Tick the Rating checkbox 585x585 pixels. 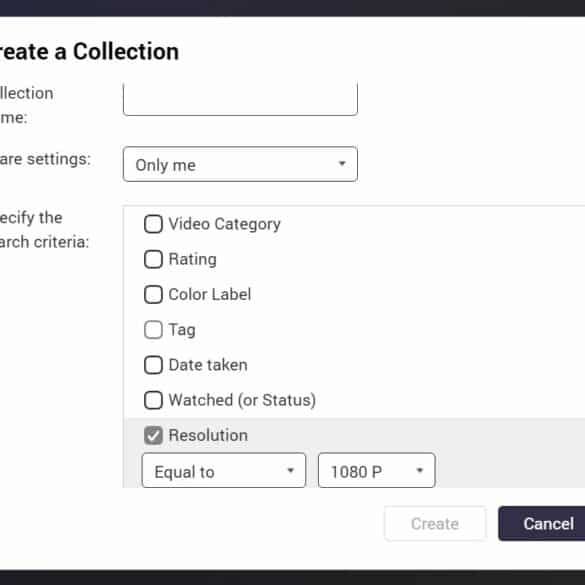[x=153, y=259]
